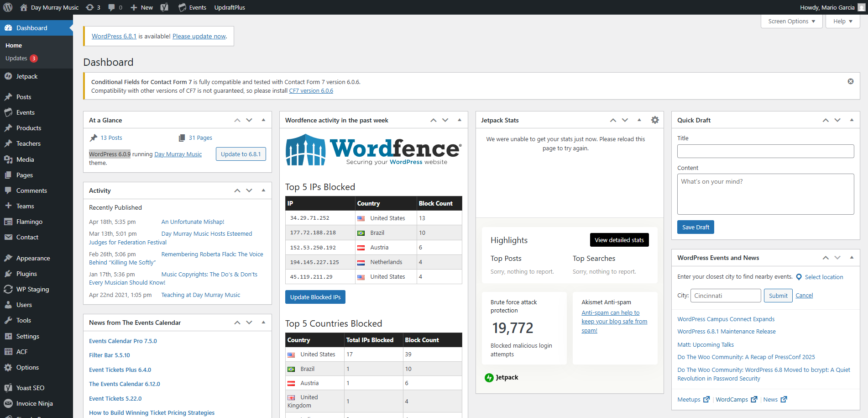Viewport: 868px width, 418px height.
Task: Open Flamingo menu item
Action: pyautogui.click(x=37, y=222)
